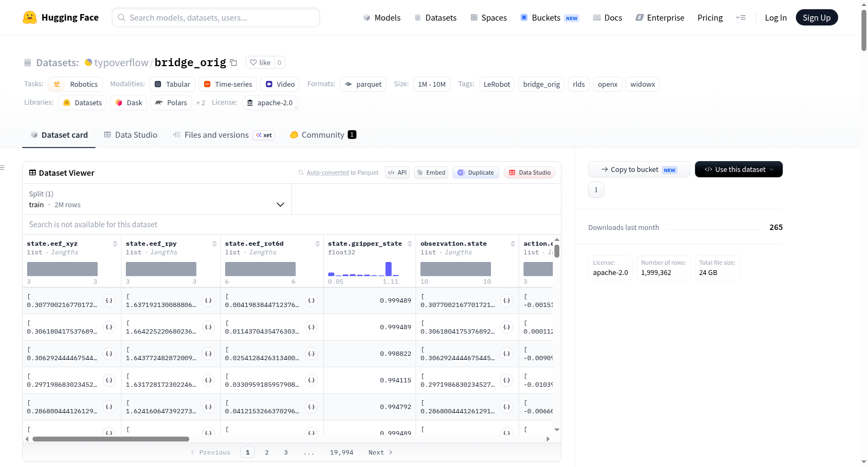This screenshot has width=868, height=467.
Task: Jump to last page 19,994
Action: coord(342,452)
